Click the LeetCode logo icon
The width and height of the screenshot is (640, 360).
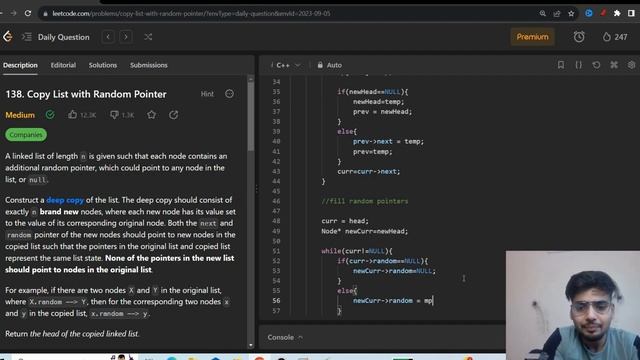(7, 37)
